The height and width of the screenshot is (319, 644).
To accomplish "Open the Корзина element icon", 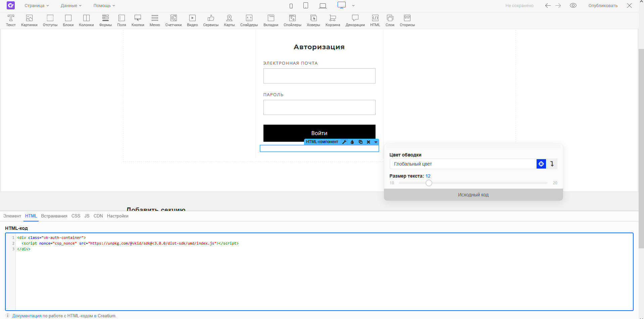I will (x=333, y=20).
